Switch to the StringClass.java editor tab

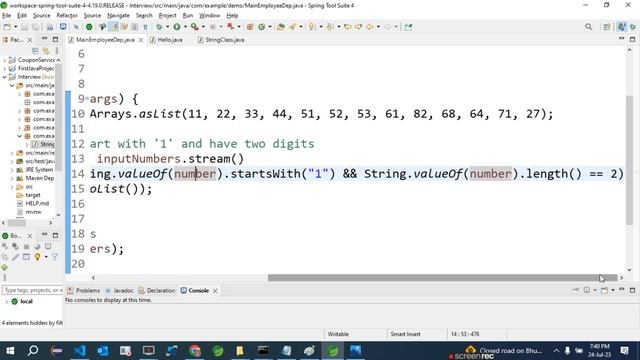coord(221,40)
